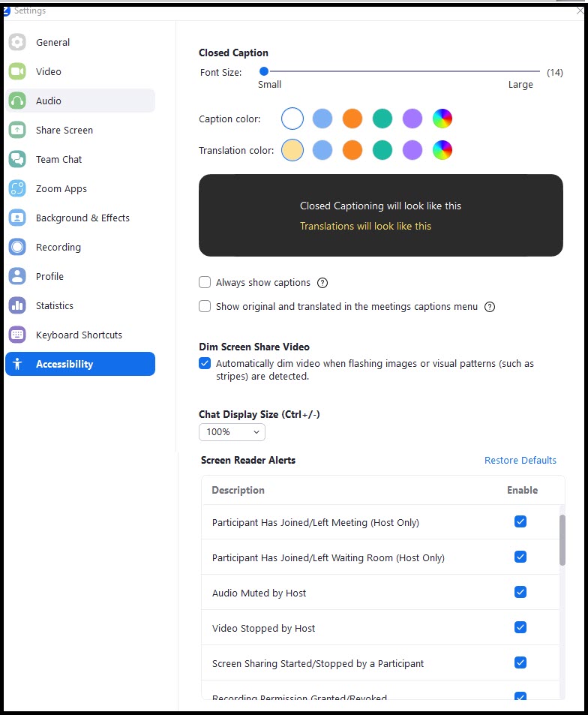Click 'Video Stopped by Host' row text
588x715 pixels.
(263, 629)
